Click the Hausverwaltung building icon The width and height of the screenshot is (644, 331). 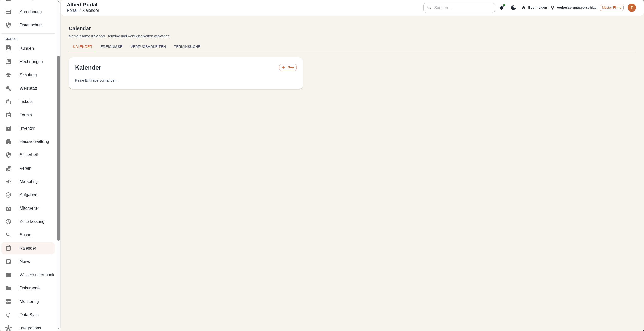click(8, 142)
